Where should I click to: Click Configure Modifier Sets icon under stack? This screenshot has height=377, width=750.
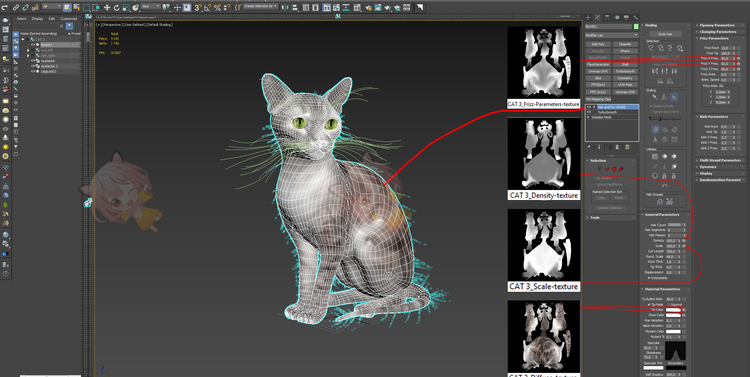628,147
